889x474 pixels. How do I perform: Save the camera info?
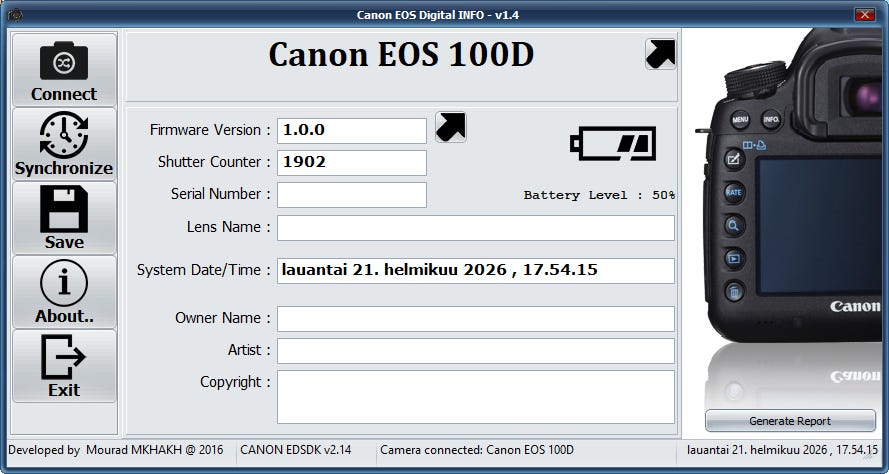(x=64, y=218)
